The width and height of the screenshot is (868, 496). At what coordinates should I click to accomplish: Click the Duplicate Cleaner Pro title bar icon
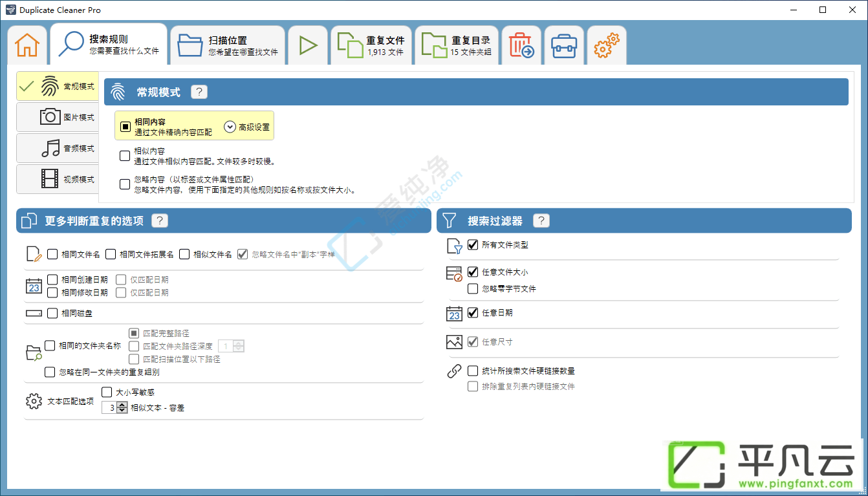click(12, 10)
